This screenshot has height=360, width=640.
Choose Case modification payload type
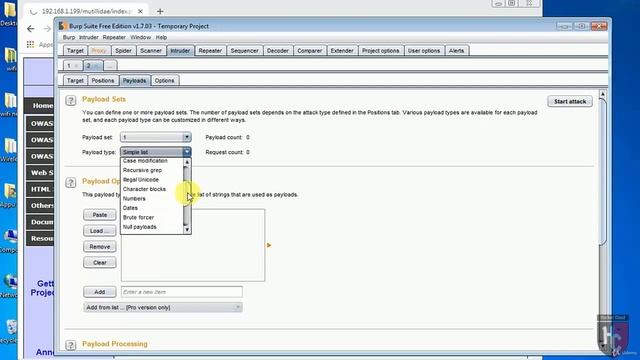[x=145, y=161]
